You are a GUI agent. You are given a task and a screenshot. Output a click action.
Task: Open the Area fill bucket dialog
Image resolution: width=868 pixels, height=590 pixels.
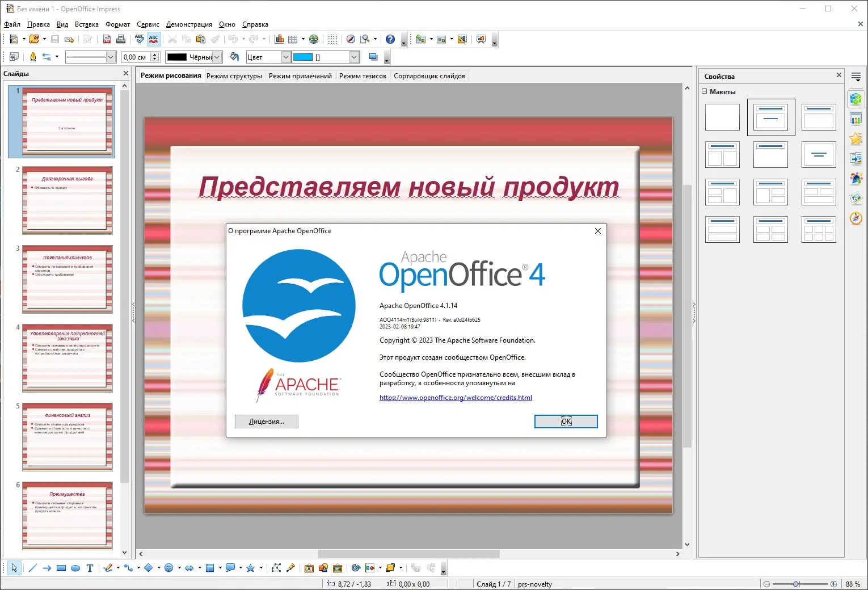click(234, 57)
